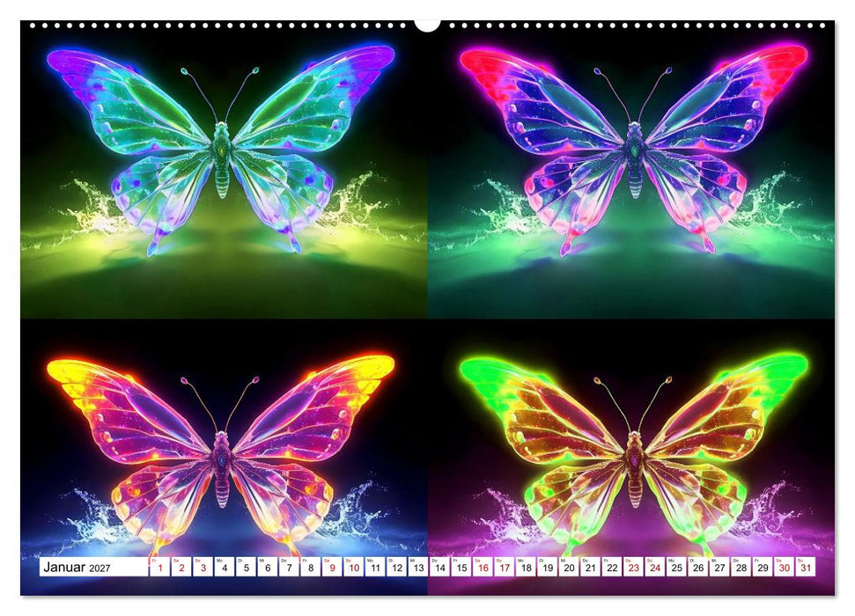Viewport: 855px width, 616px height.
Task: Choose day 13 in the calendar strip
Action: (418, 567)
